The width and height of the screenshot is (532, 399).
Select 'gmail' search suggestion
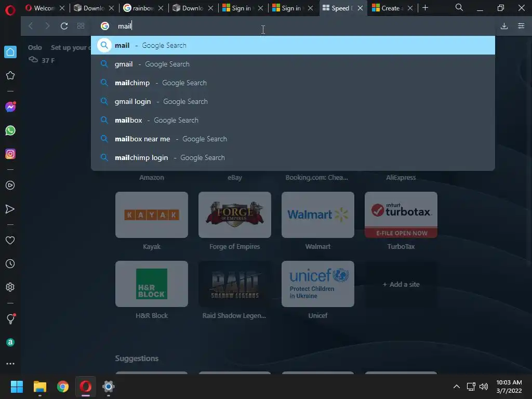(x=293, y=64)
